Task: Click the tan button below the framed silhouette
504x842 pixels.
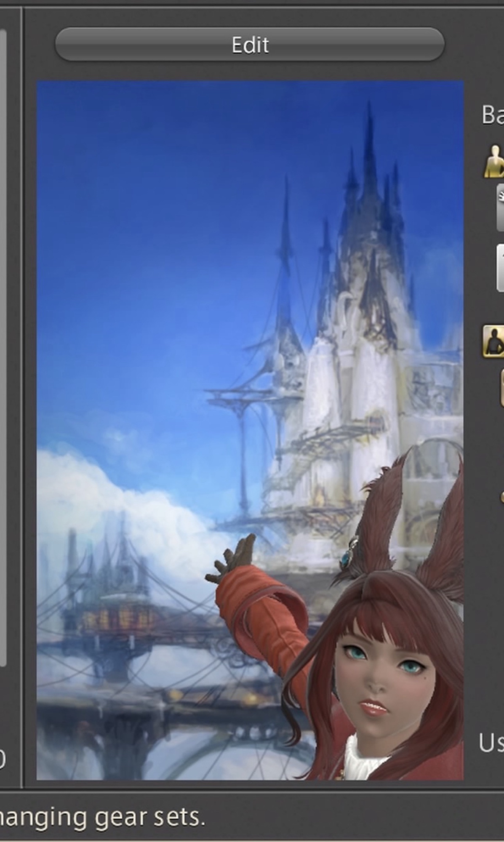Action: 501,387
